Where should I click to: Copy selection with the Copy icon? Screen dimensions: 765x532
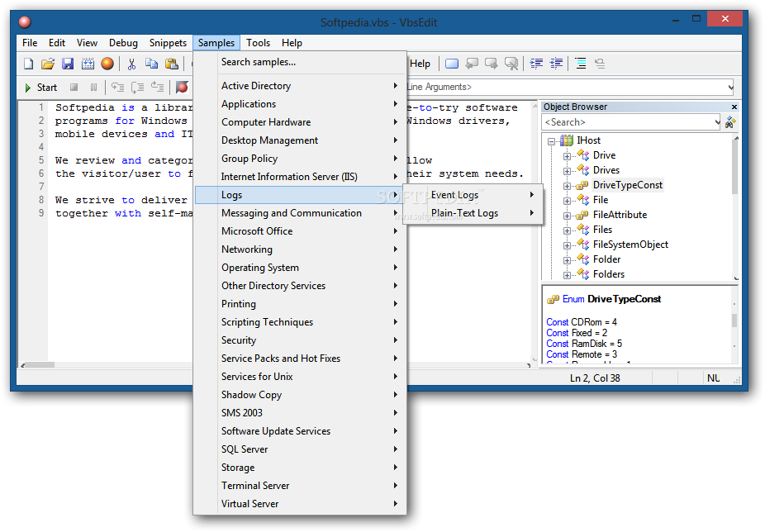pyautogui.click(x=152, y=64)
